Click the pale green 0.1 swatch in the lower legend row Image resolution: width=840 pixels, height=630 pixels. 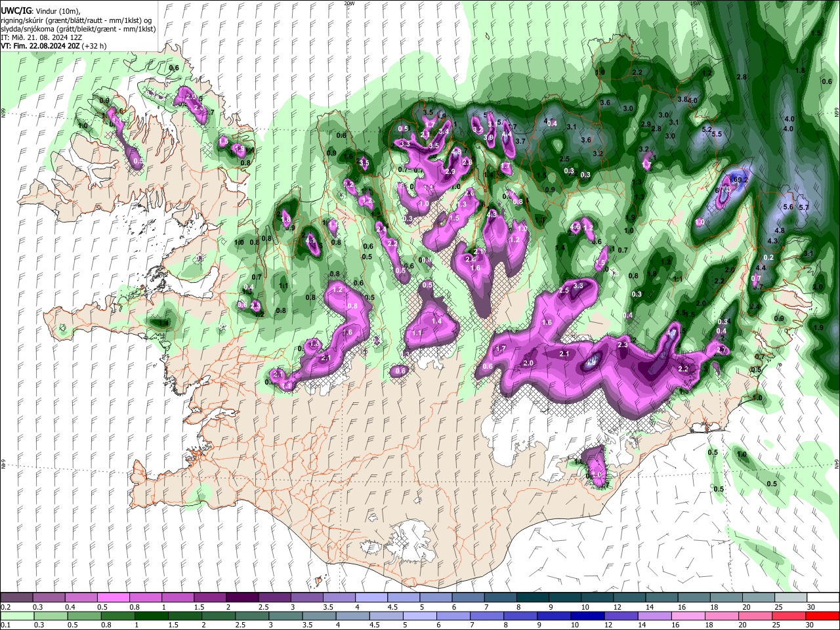pos(17,616)
